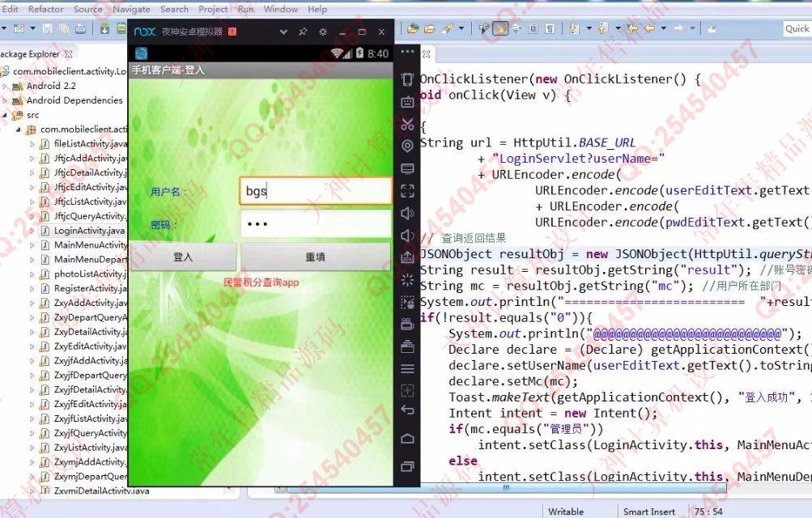The image size is (812, 518).
Task: Toggle Mark Occurrences highlighted toolbar button
Action: coord(500,28)
